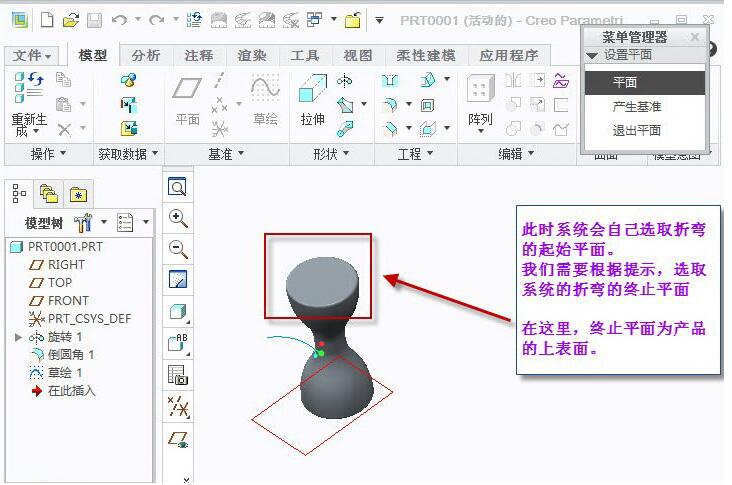This screenshot has width=732, height=485.
Task: Select 倒圆角 1 feature in tree
Action: tap(61, 355)
